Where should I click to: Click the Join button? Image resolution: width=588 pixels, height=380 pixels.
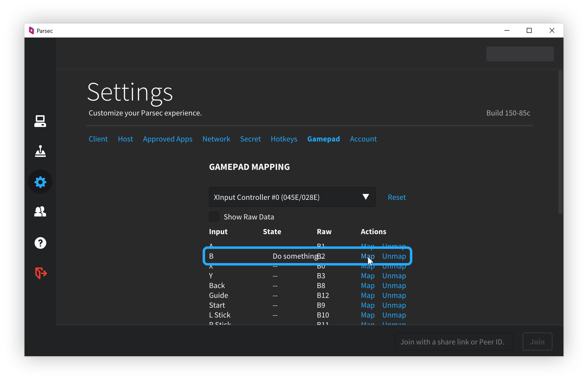click(537, 342)
